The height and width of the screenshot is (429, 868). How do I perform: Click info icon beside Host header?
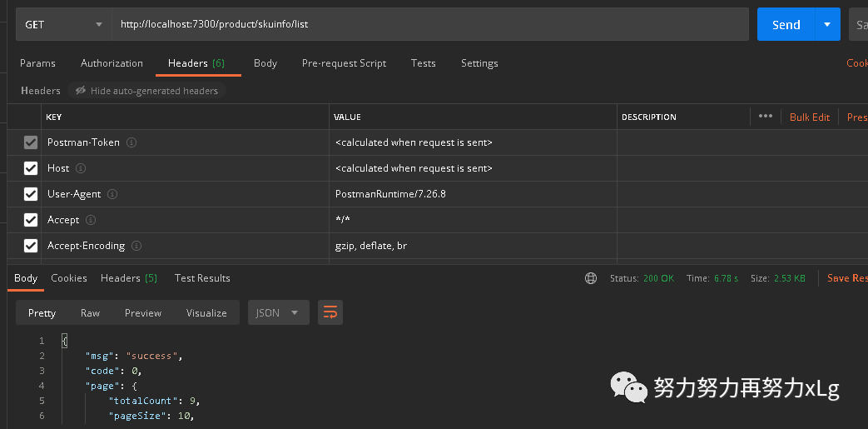[x=81, y=168]
